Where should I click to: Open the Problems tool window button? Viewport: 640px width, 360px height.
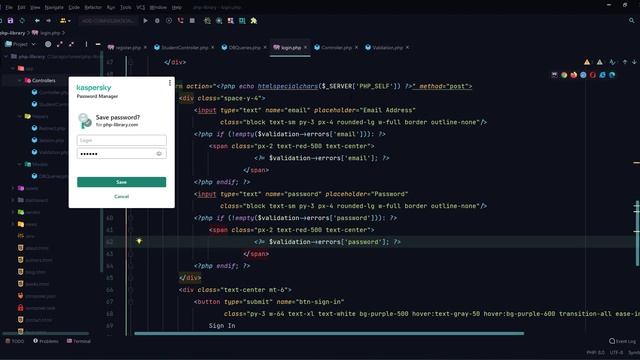(x=46, y=341)
